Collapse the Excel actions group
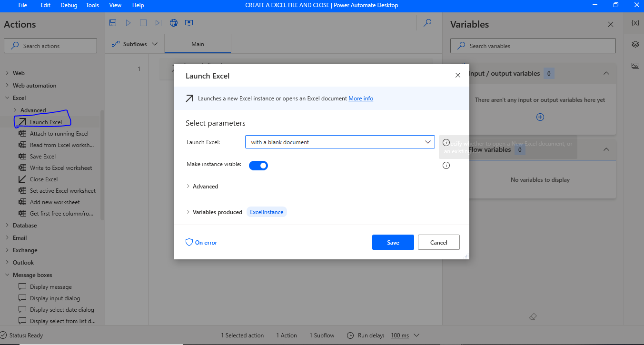This screenshot has height=345, width=644. tap(7, 98)
